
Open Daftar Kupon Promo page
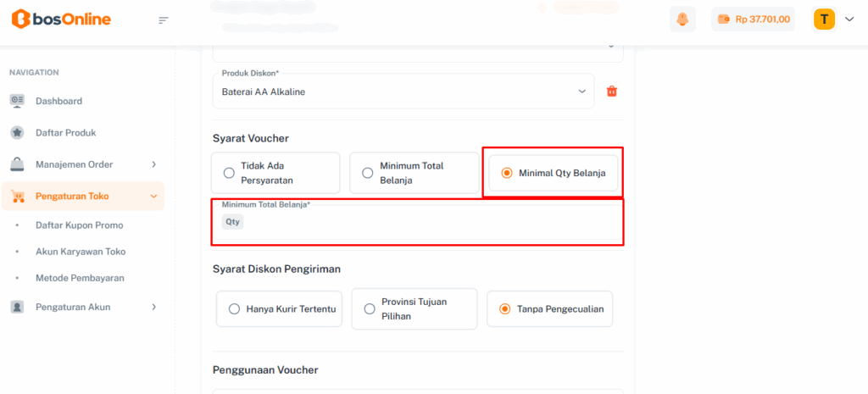point(79,225)
